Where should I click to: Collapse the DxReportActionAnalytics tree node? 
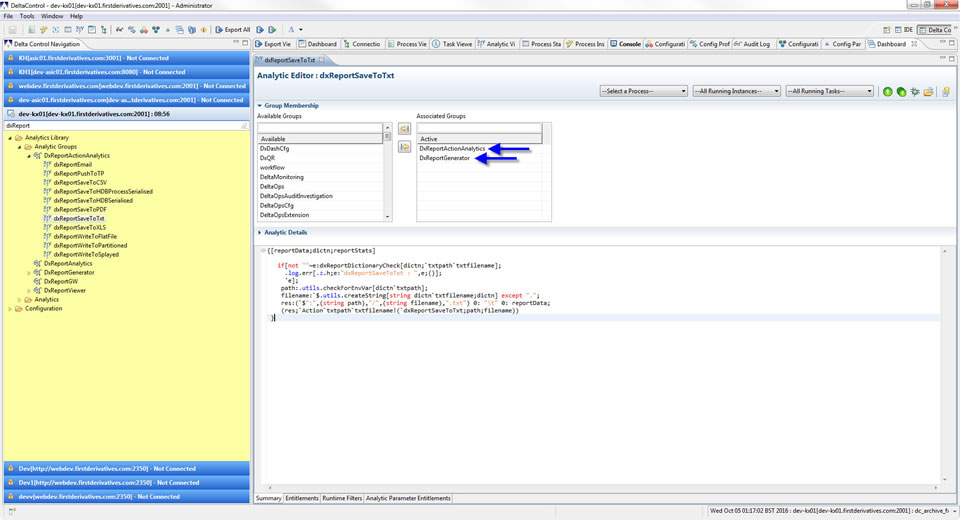pyautogui.click(x=29, y=156)
